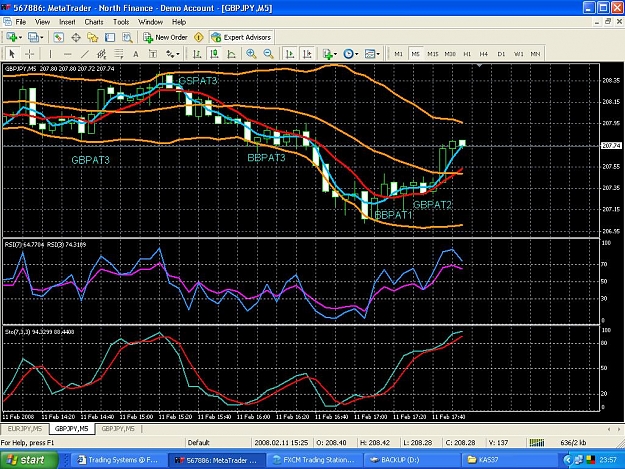Switch chart to Bar Chart style
Viewport: 625px width, 469px height.
coord(197,54)
